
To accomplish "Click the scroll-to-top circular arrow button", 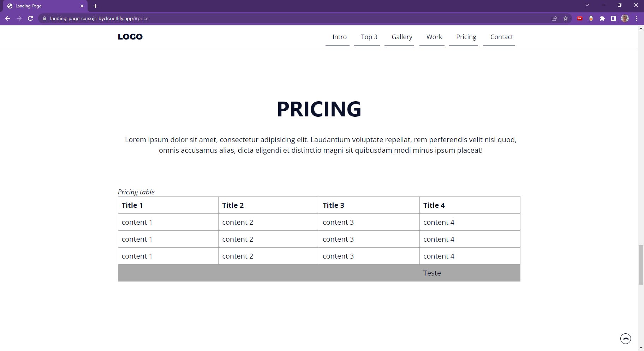I will [x=625, y=338].
